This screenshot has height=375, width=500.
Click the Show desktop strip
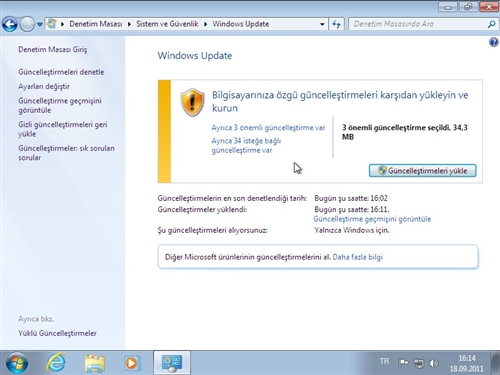[x=496, y=363]
